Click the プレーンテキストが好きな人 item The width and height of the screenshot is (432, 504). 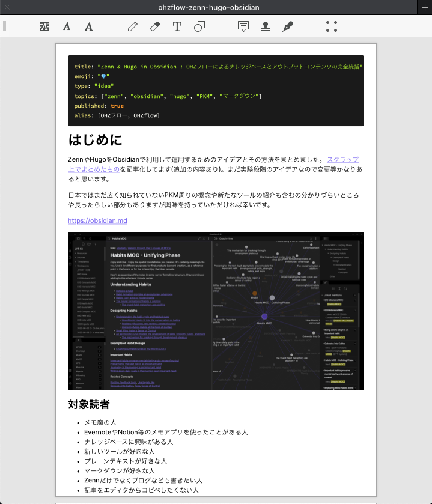(x=126, y=461)
